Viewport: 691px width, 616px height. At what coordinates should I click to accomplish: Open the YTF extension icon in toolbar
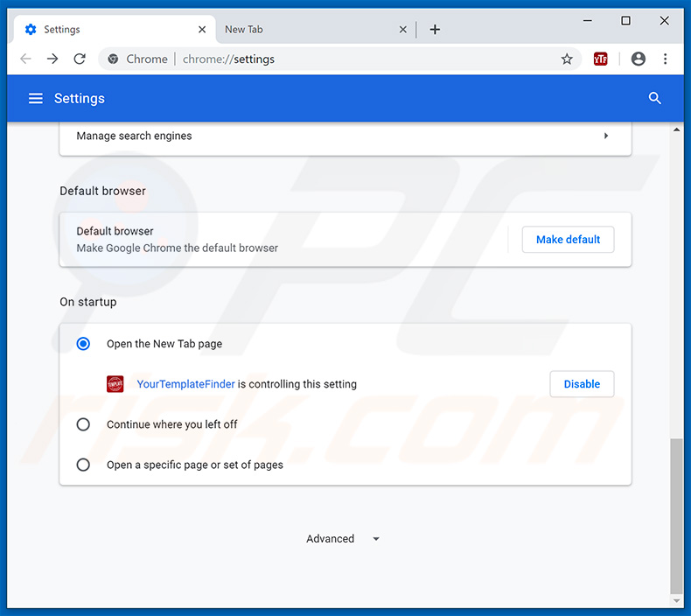pyautogui.click(x=600, y=59)
